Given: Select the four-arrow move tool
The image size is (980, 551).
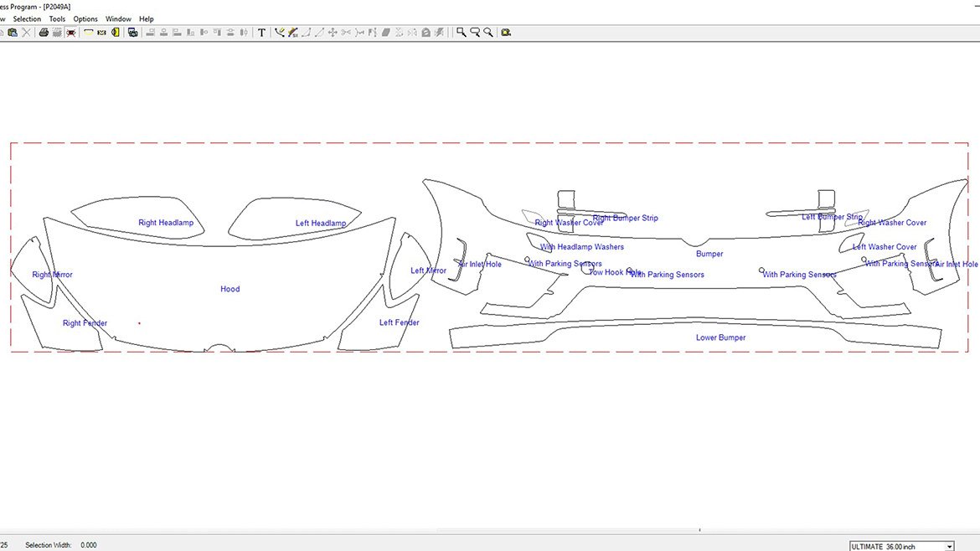Looking at the screenshot, I should tap(333, 33).
